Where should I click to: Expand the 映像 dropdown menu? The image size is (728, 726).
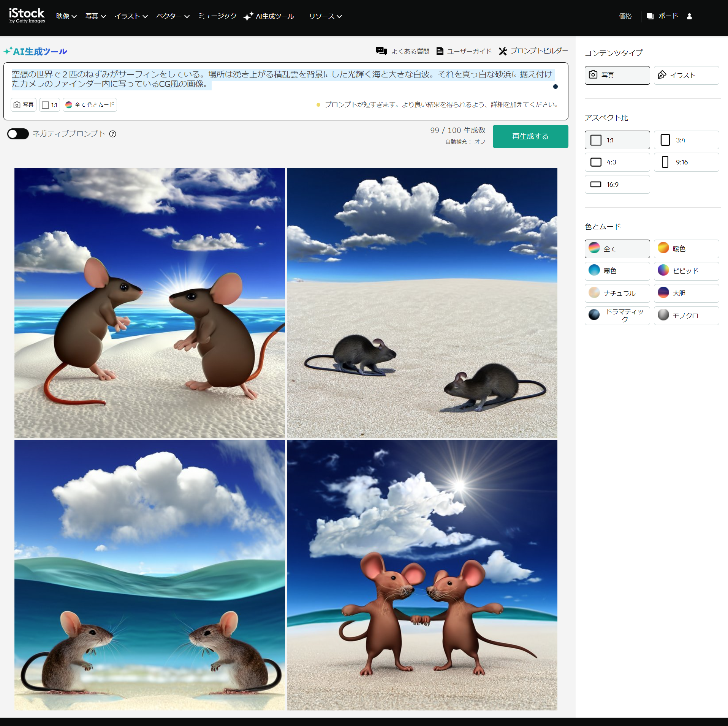tap(66, 16)
